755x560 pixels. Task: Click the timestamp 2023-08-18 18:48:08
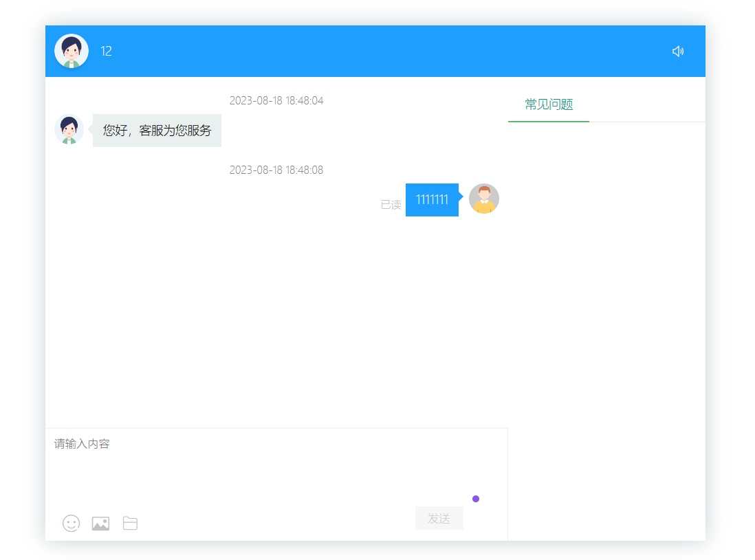tap(276, 170)
